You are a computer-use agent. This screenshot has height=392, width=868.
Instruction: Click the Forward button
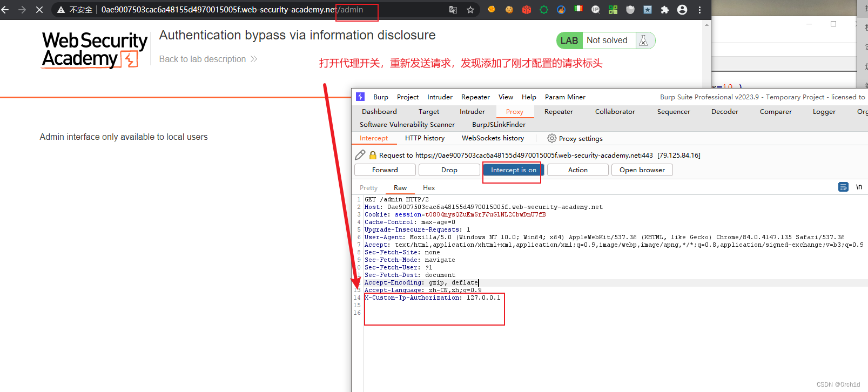pyautogui.click(x=385, y=170)
